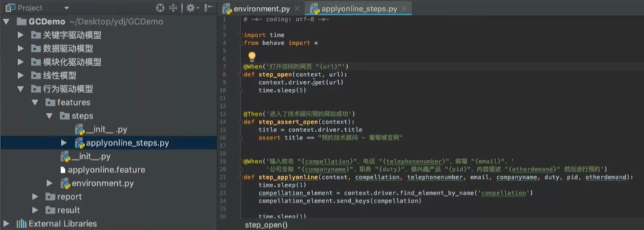Fold the import block at line 3
The image size is (644, 230).
point(241,35)
